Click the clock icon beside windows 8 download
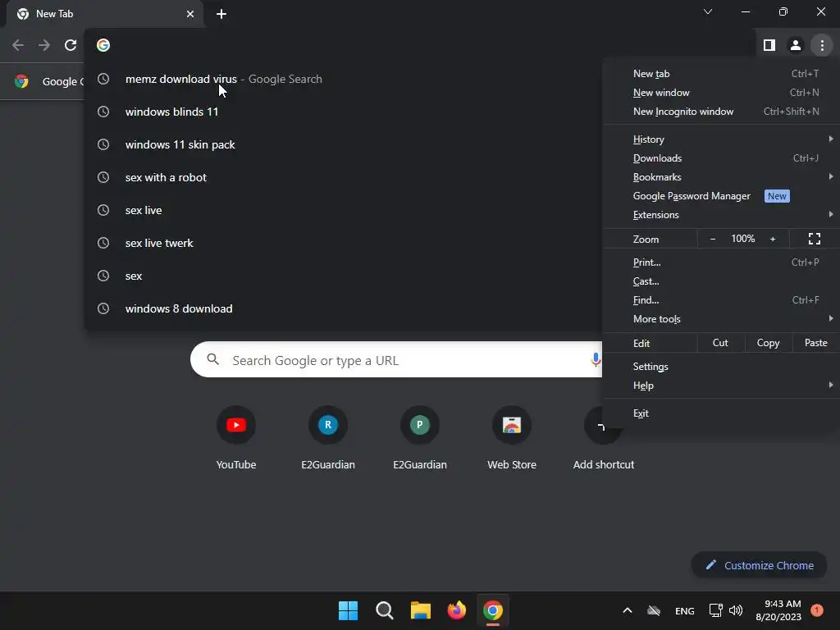 click(103, 308)
